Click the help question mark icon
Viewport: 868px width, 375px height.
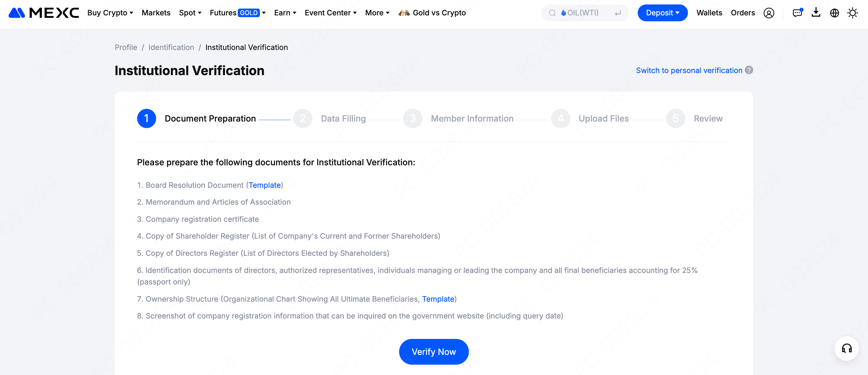point(749,70)
